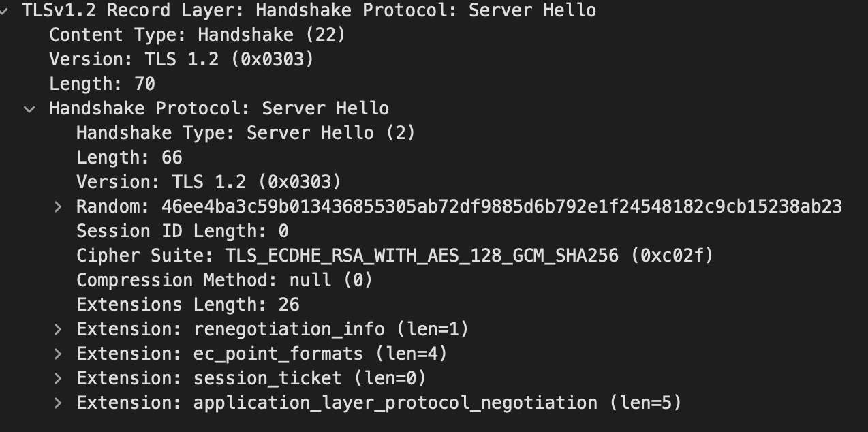Select the Content Type: Handshake (22) row
Image resolution: width=868 pixels, height=432 pixels.
[x=197, y=35]
